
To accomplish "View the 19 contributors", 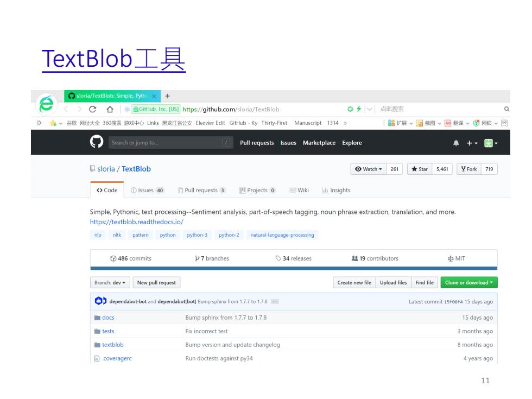I will click(x=375, y=258).
